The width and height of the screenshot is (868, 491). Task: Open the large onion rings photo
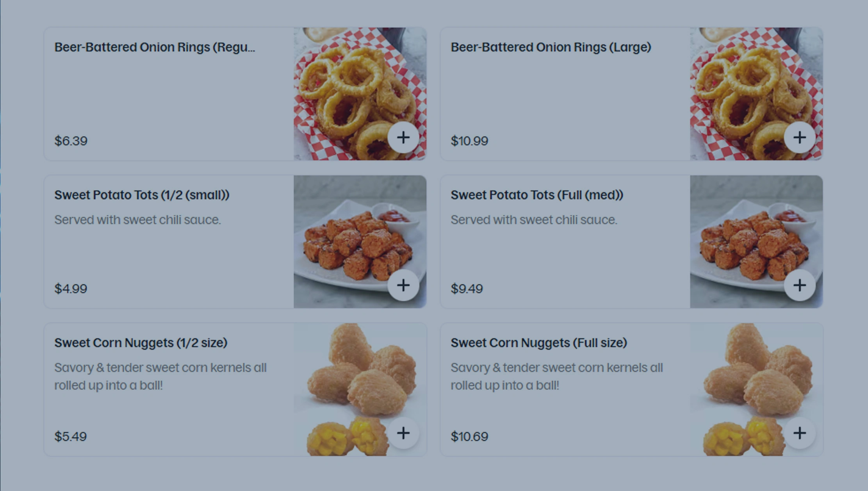pyautogui.click(x=748, y=86)
